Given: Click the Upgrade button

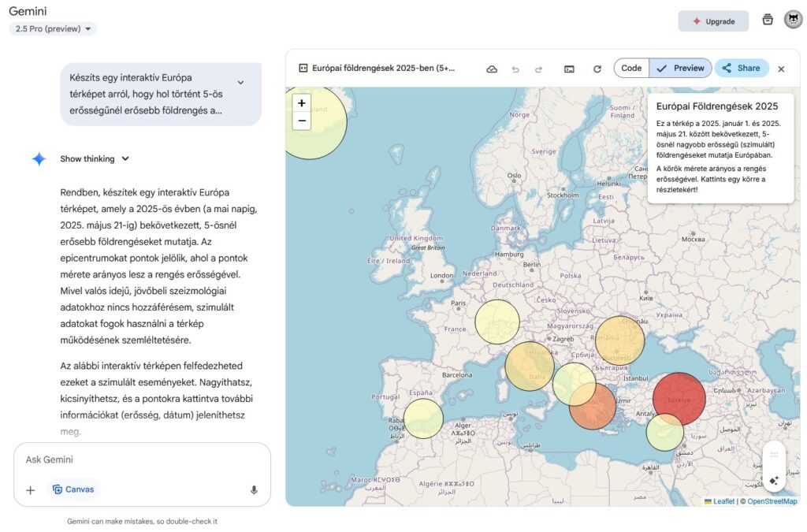Looking at the screenshot, I should [x=712, y=21].
